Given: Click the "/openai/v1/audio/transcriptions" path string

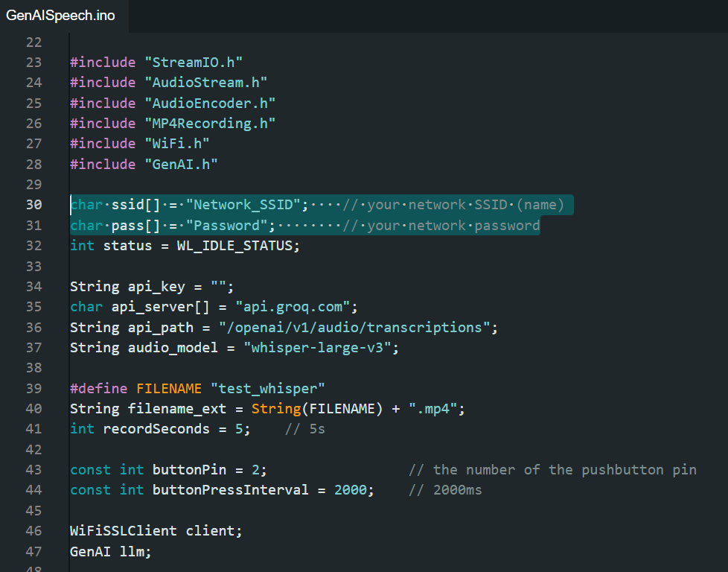Looking at the screenshot, I should pyautogui.click(x=355, y=328).
